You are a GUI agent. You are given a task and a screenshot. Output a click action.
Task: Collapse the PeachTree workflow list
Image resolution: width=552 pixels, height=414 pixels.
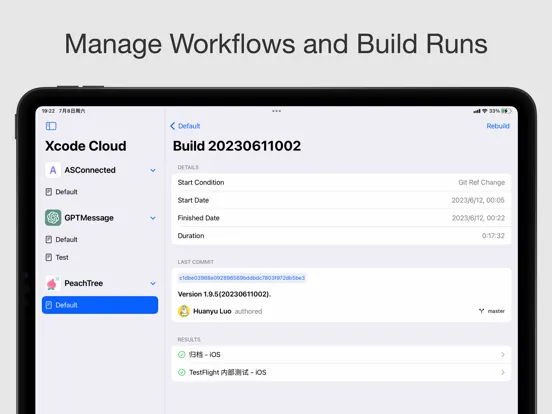tap(153, 283)
